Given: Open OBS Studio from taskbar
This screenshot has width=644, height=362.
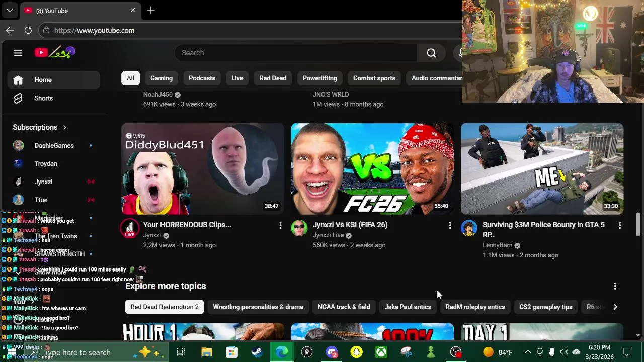Looking at the screenshot, I should click(456, 352).
